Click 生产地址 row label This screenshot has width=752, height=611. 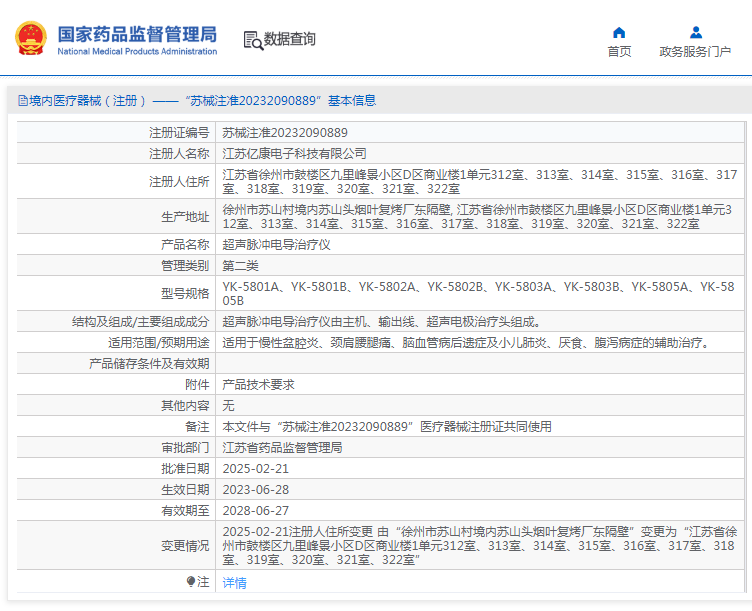coord(185,217)
